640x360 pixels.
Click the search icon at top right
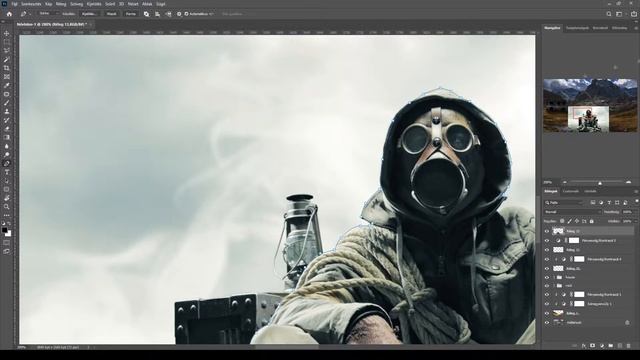[x=609, y=14]
